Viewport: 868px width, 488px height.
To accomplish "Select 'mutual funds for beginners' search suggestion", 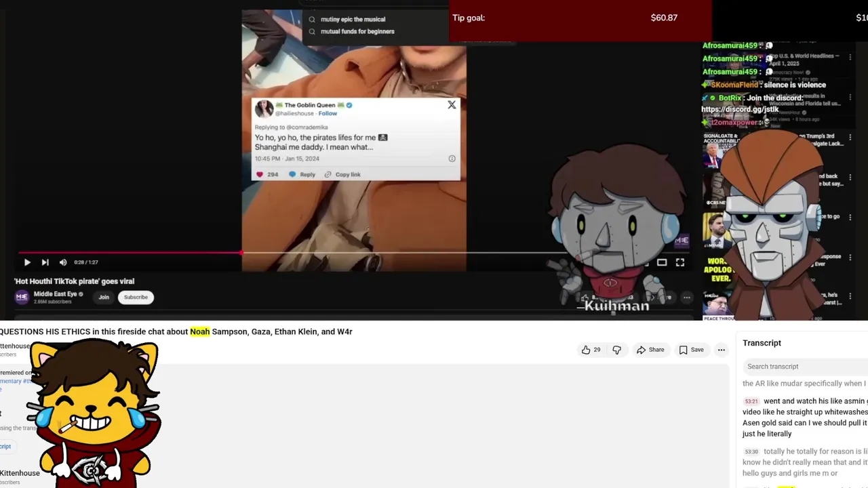I will click(x=357, y=31).
